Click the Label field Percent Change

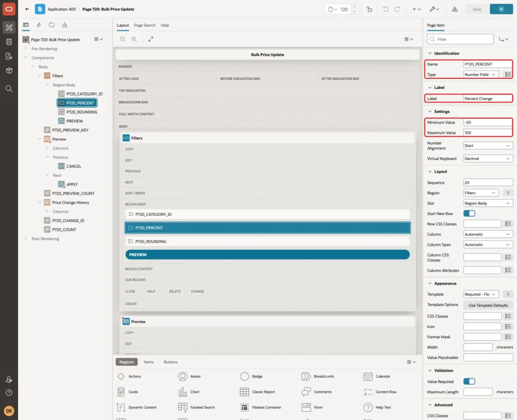tap(488, 98)
